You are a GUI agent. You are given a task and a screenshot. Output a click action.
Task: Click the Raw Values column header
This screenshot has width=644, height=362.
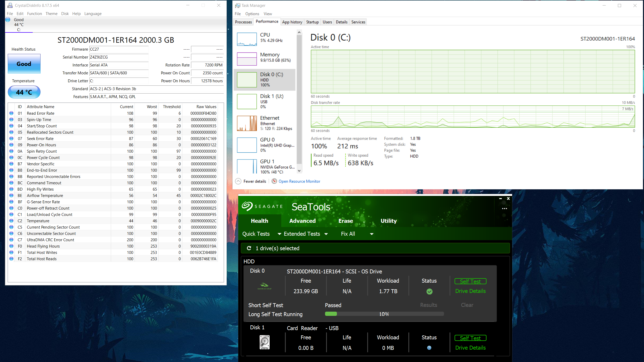(x=206, y=107)
